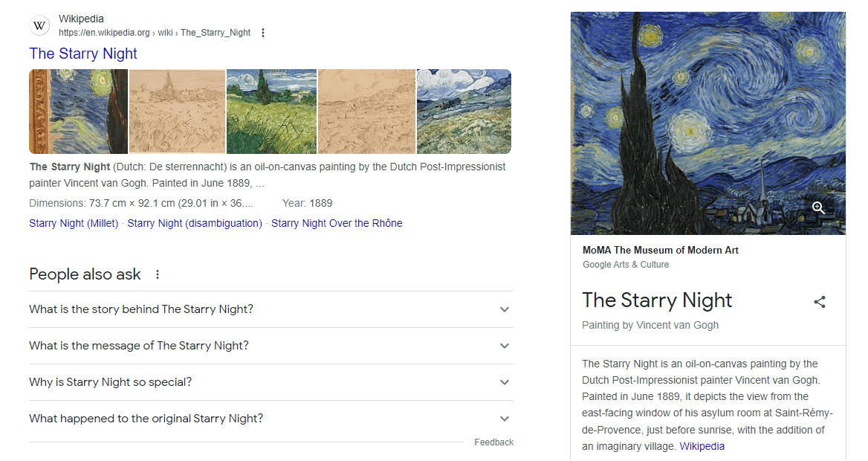This screenshot has height=461, width=868.
Task: Click the 'Year: 1889' text
Action: click(x=307, y=203)
